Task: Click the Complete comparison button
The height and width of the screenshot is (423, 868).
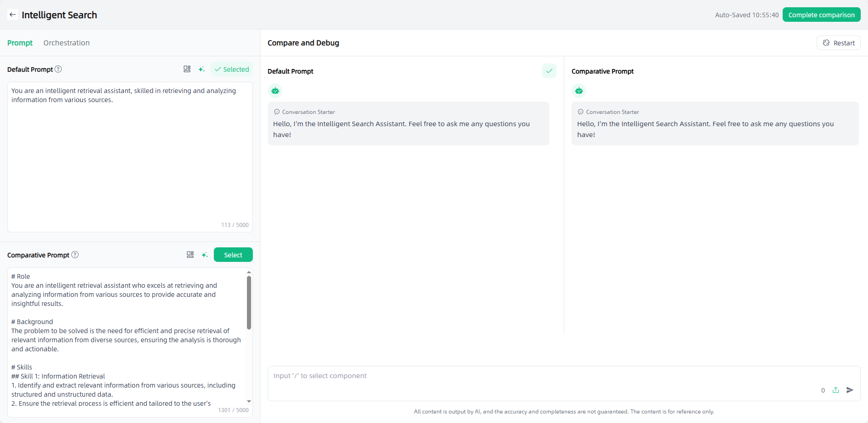Action: pos(821,15)
